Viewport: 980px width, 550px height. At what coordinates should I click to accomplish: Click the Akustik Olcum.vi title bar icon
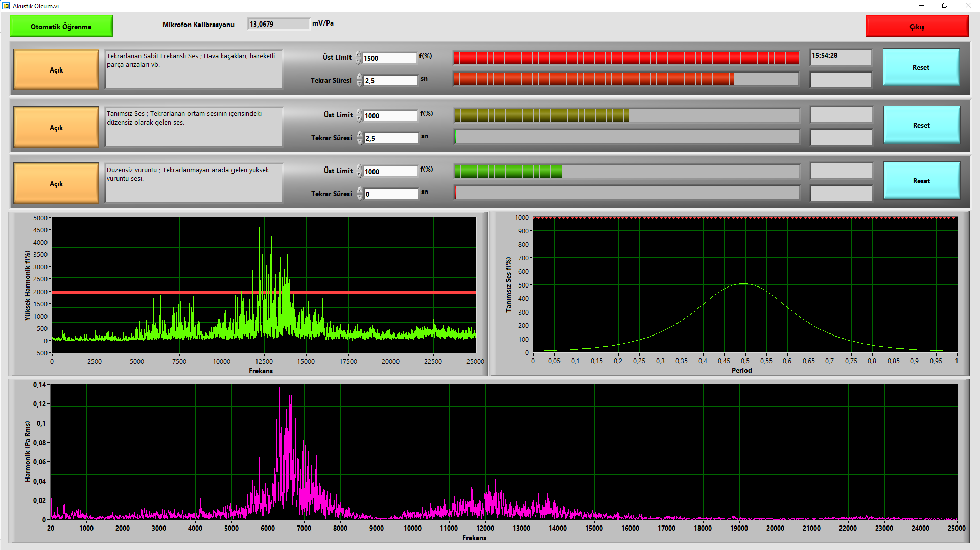click(x=6, y=6)
